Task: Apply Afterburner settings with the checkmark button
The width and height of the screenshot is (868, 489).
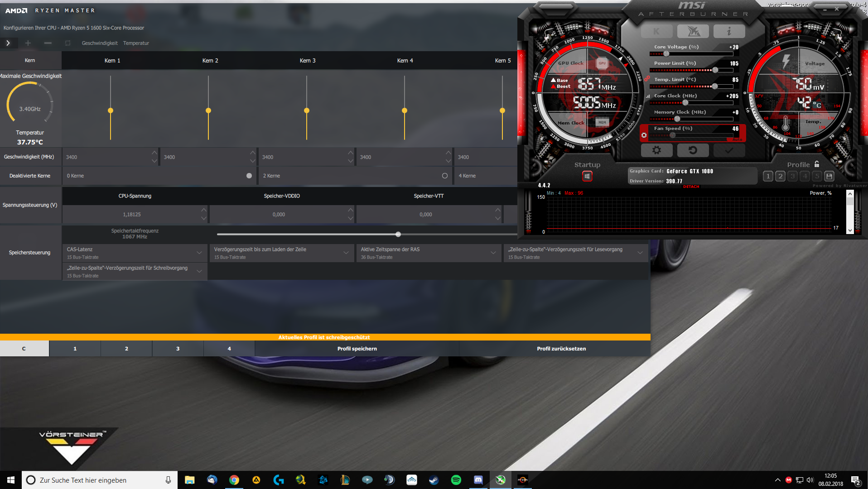Action: (x=729, y=150)
